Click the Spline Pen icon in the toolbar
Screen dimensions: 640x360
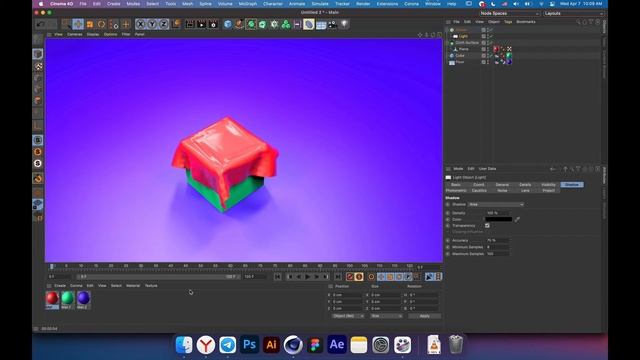pos(239,24)
